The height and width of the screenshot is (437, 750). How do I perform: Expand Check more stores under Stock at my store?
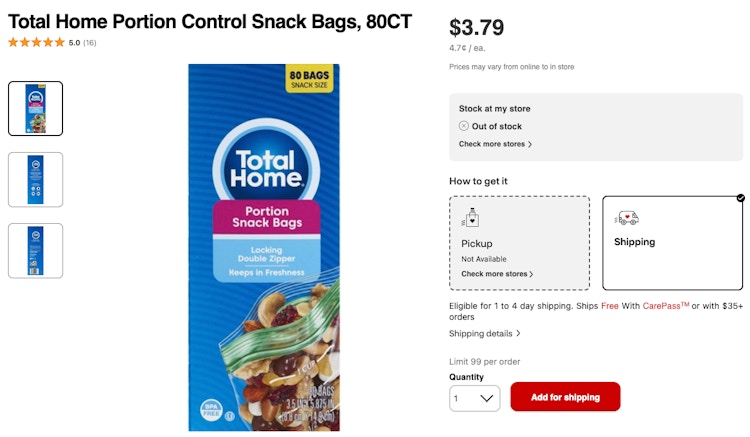pyautogui.click(x=495, y=144)
